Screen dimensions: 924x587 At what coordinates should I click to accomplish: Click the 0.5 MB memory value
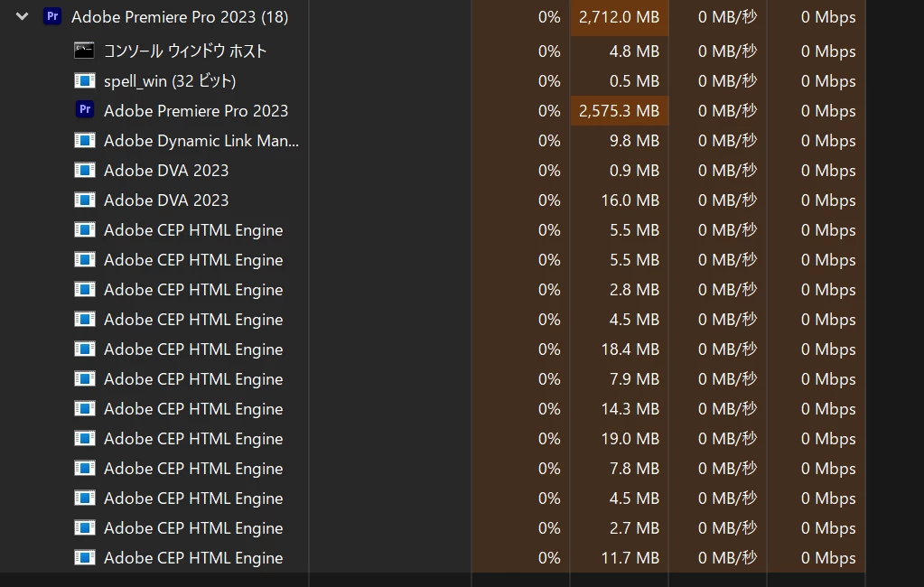pos(634,80)
